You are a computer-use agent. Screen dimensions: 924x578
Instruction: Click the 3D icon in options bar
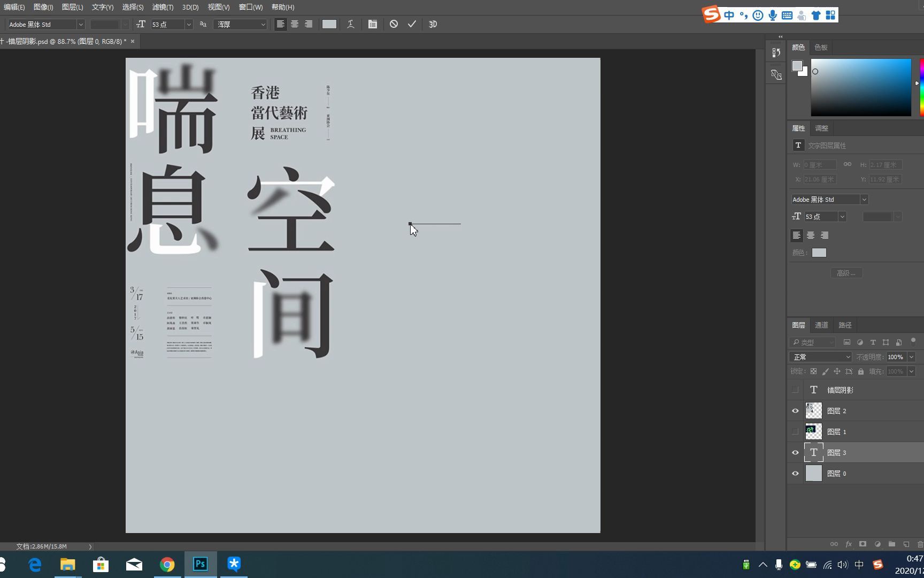pos(433,24)
